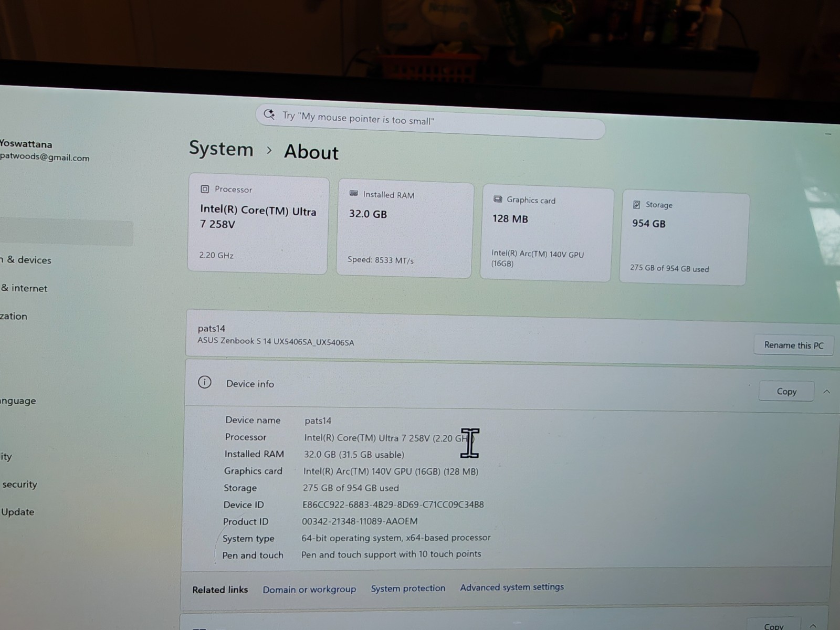840x630 pixels.
Task: Click the Storage drive icon
Action: point(637,204)
